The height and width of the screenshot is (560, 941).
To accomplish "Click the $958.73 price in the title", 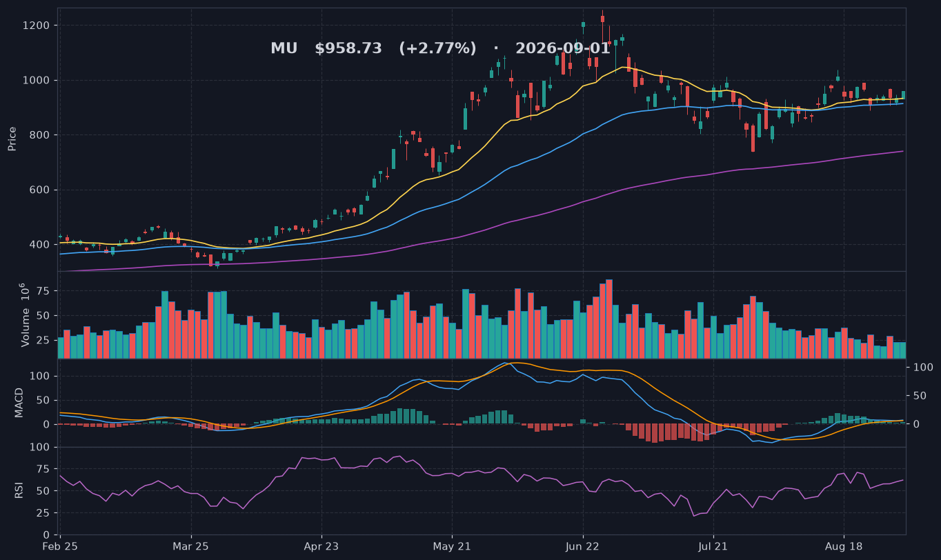I will pos(348,49).
